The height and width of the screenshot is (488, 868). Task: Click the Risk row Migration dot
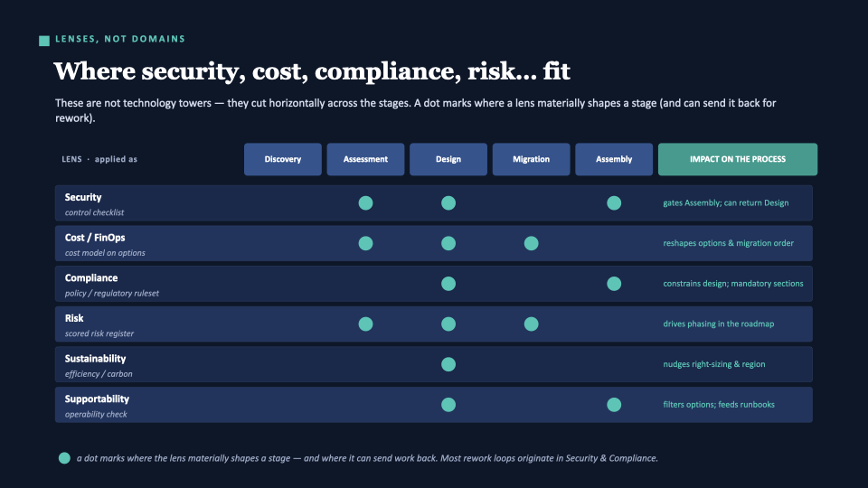531,324
